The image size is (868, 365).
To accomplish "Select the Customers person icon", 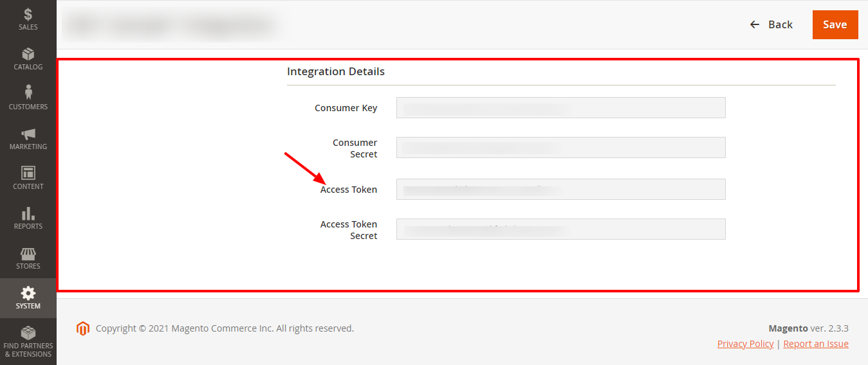I will point(28,93).
